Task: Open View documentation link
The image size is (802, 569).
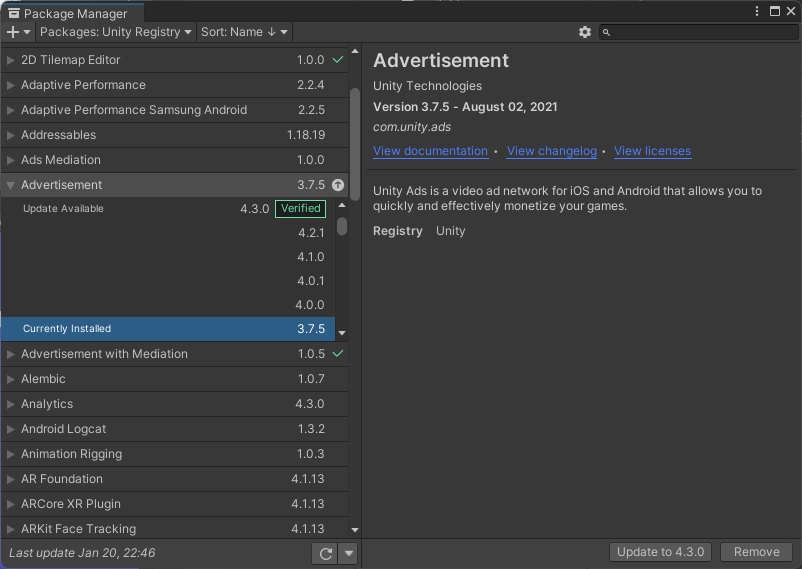Action: tap(430, 151)
